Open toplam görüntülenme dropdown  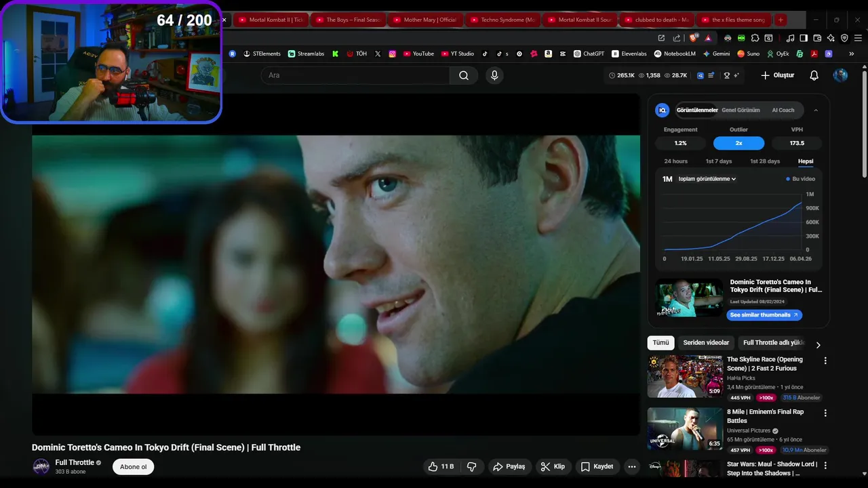[707, 179]
